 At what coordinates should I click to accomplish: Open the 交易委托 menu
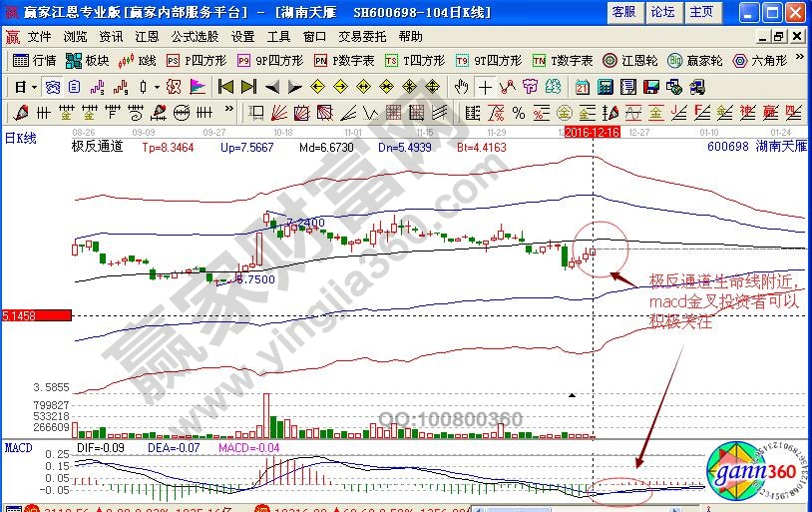pos(361,36)
